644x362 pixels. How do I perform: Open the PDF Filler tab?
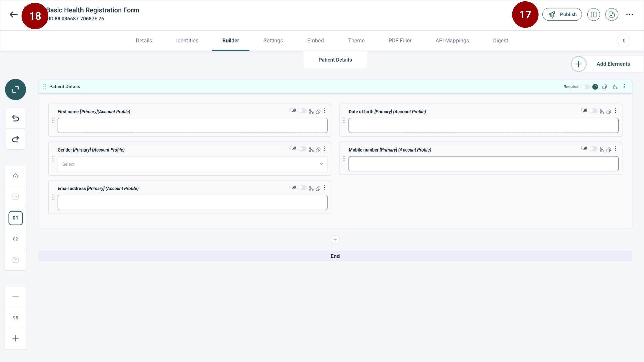[400, 41]
